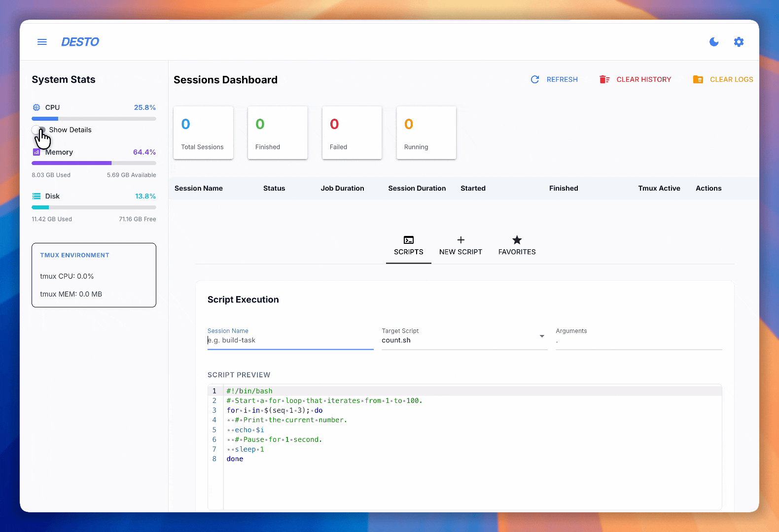The image size is (779, 532).
Task: Click the star Favorites icon
Action: [517, 240]
